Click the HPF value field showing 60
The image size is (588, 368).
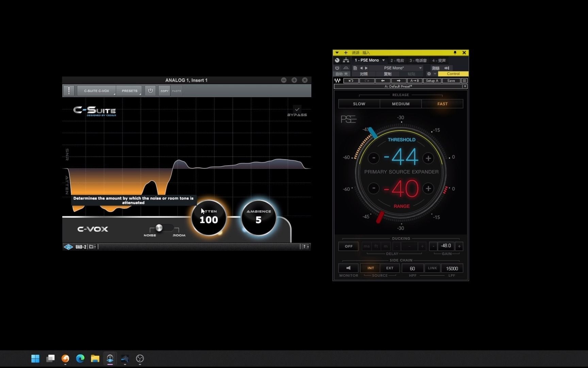(x=412, y=269)
